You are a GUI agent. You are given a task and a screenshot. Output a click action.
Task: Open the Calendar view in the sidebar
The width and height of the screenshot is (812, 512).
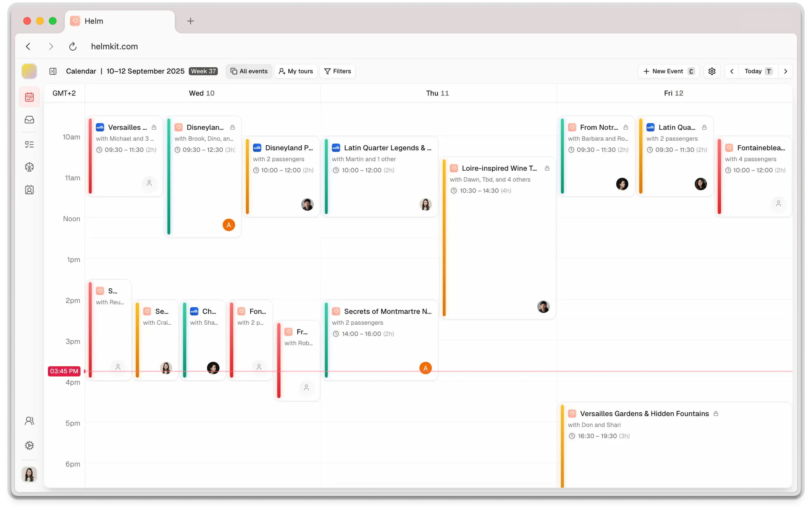(x=29, y=97)
